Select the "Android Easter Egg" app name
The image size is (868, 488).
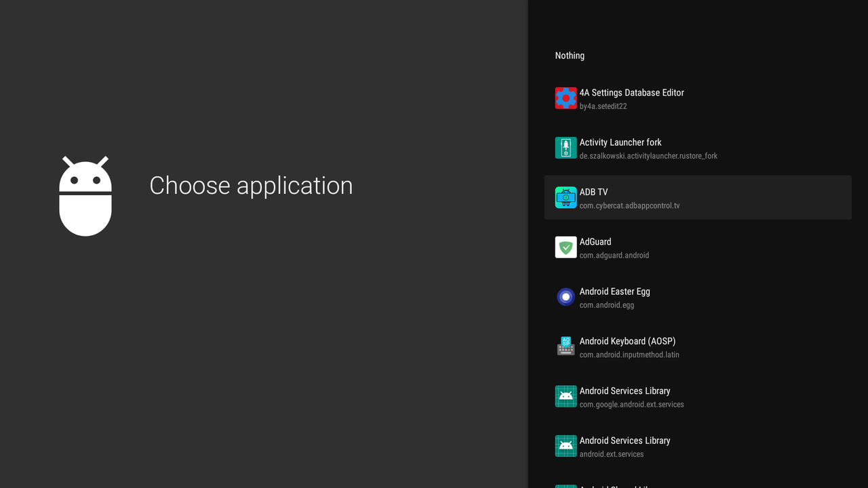(x=614, y=291)
